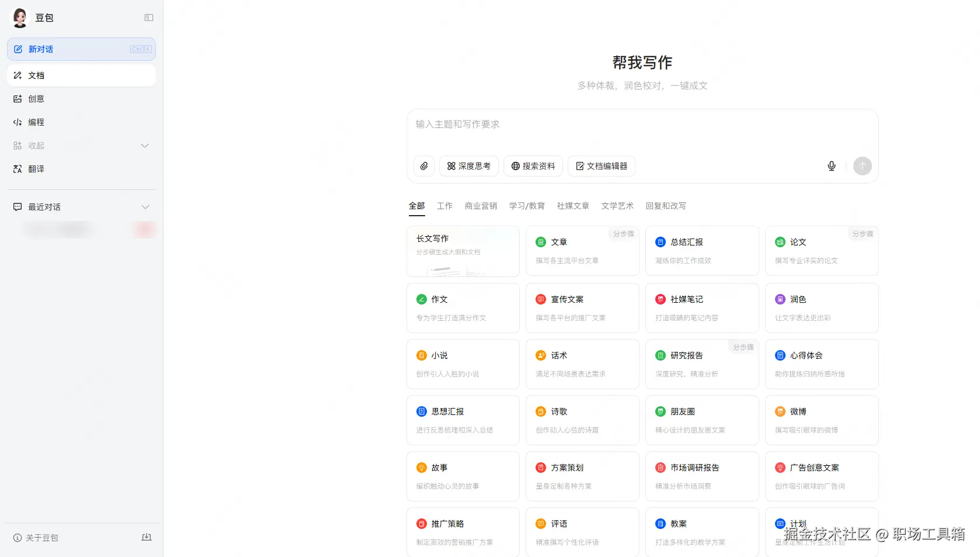Click the 朋友圈 template icon

click(x=661, y=411)
